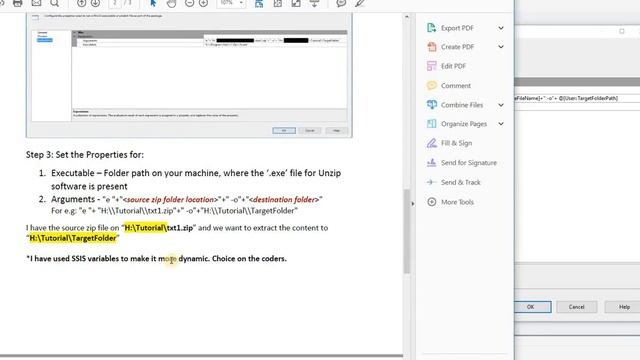This screenshot has height=360, width=640.
Task: Click the Edit PDF icon
Action: (x=431, y=66)
